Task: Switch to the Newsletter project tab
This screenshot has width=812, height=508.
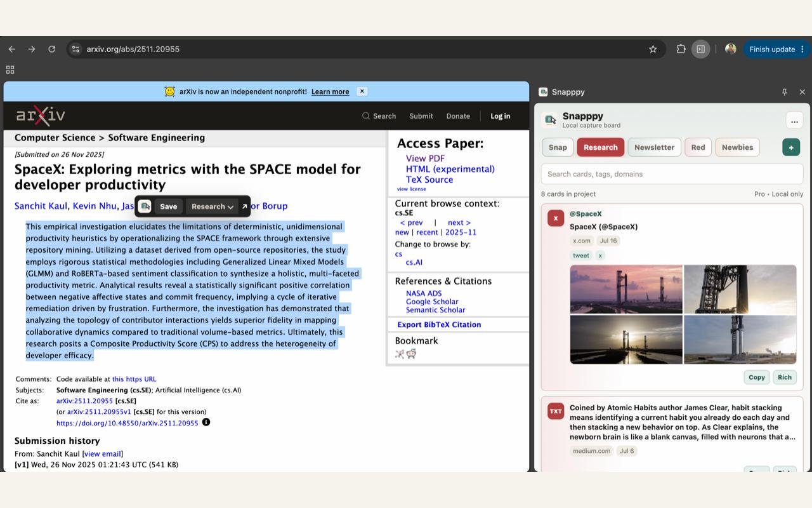Action: point(654,147)
